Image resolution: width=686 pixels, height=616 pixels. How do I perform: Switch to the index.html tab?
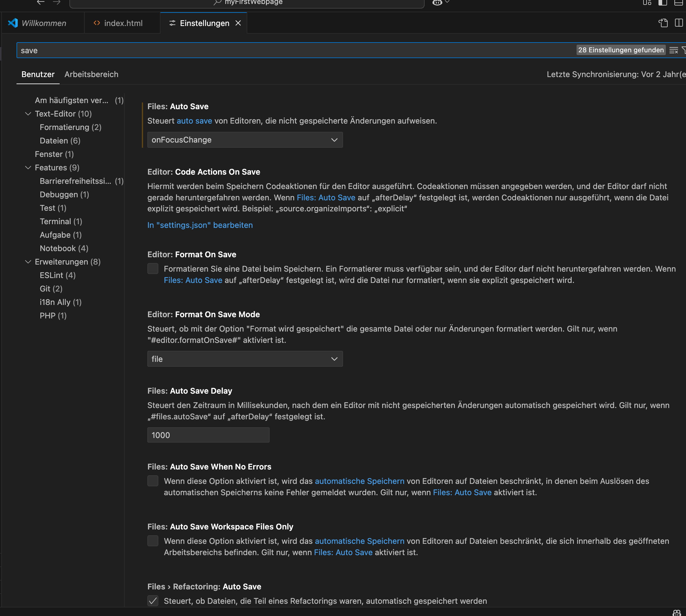tap(123, 23)
